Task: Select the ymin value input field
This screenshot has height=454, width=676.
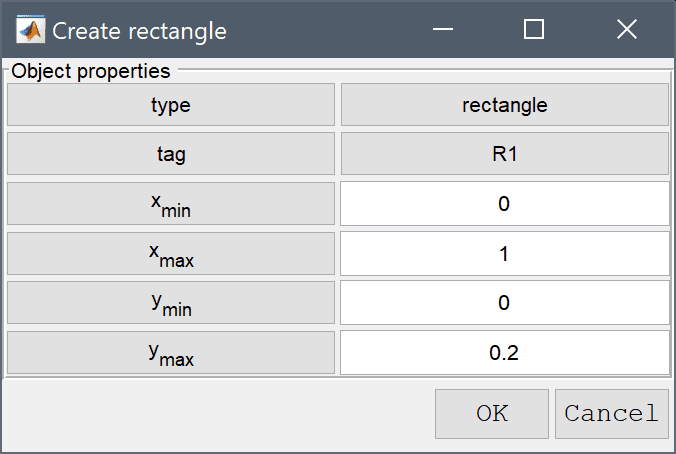Action: point(504,303)
